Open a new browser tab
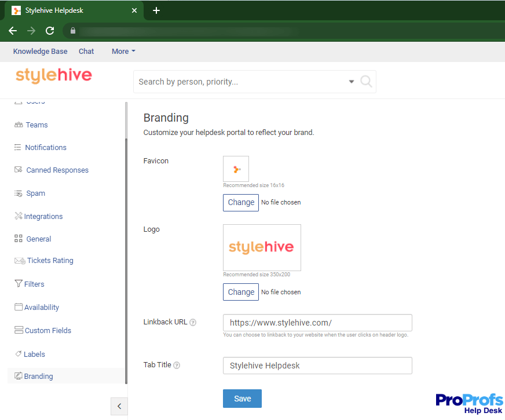This screenshot has width=505, height=420. (x=156, y=10)
